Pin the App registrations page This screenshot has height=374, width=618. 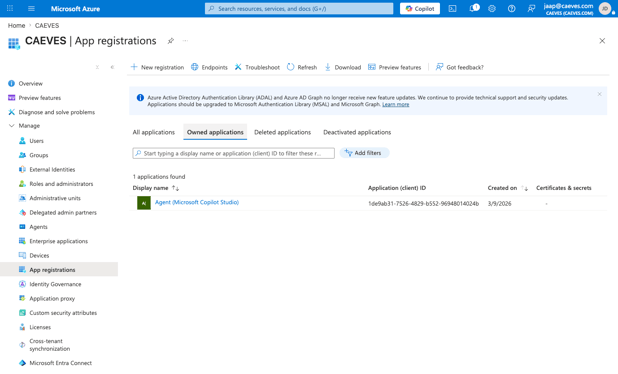(x=171, y=41)
